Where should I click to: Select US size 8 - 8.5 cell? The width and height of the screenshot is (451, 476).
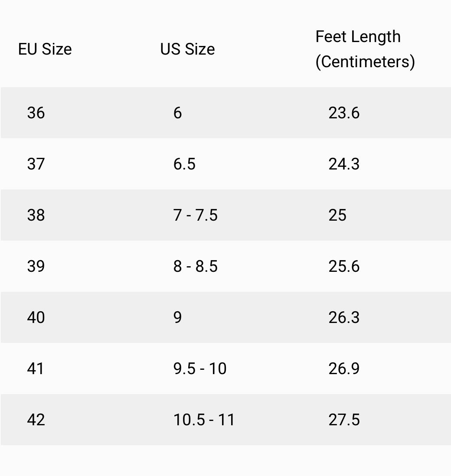(195, 266)
